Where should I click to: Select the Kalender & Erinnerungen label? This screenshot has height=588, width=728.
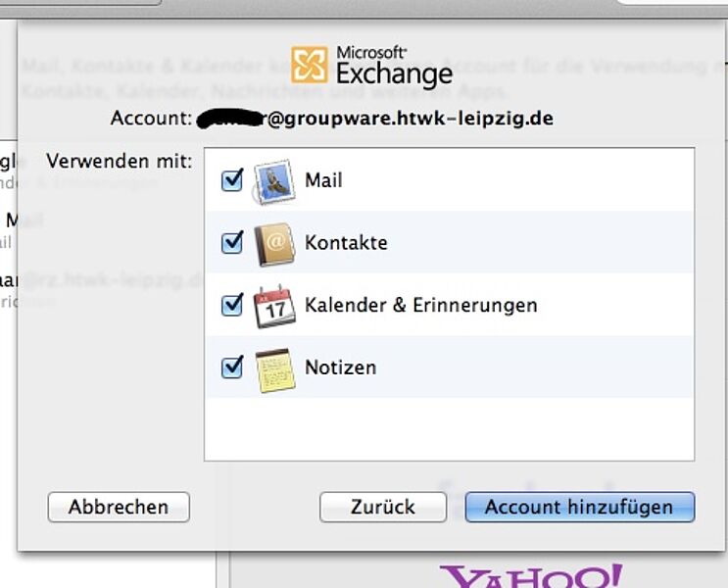click(x=421, y=305)
